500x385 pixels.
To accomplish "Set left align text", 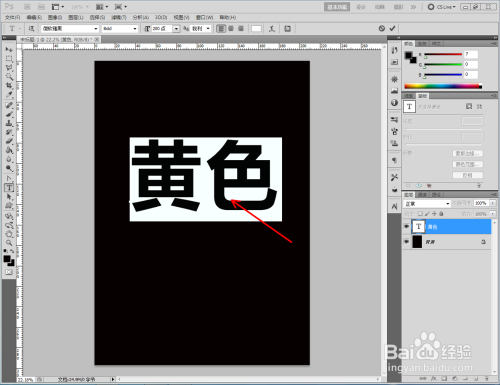I will click(221, 29).
